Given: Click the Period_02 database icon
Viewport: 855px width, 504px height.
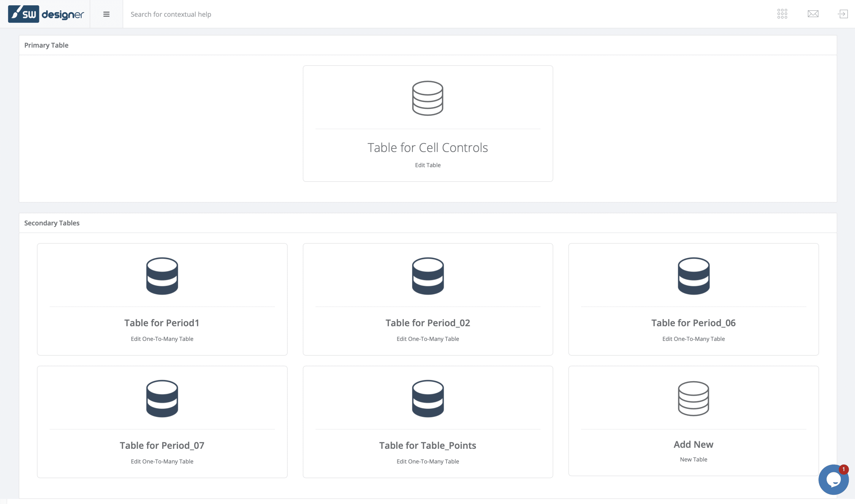Looking at the screenshot, I should coord(427,276).
